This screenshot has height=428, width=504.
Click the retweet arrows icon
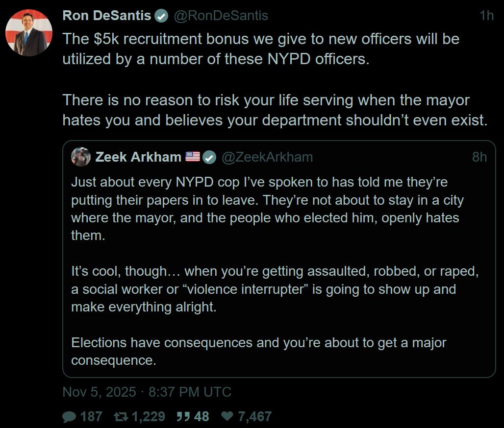point(120,417)
